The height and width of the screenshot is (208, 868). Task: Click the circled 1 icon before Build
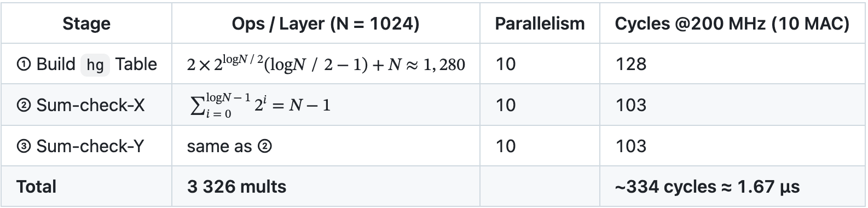click(24, 65)
